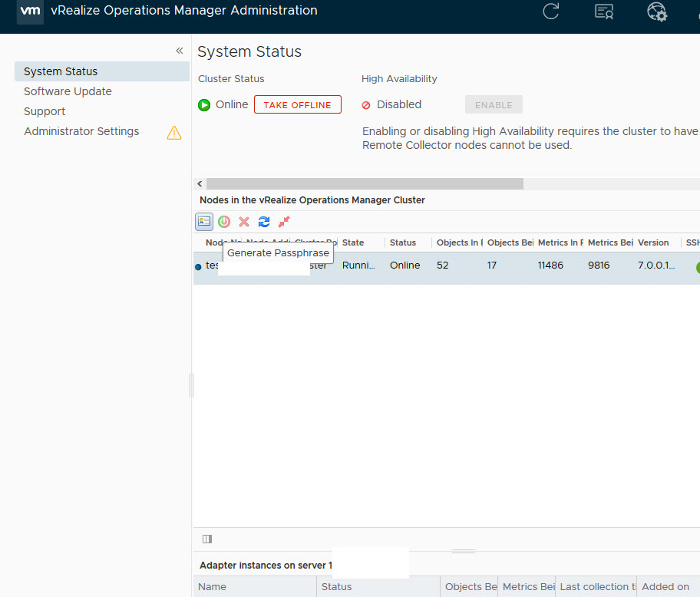Click the VMware vm logo
The width and height of the screenshot is (700, 597).
tap(30, 12)
